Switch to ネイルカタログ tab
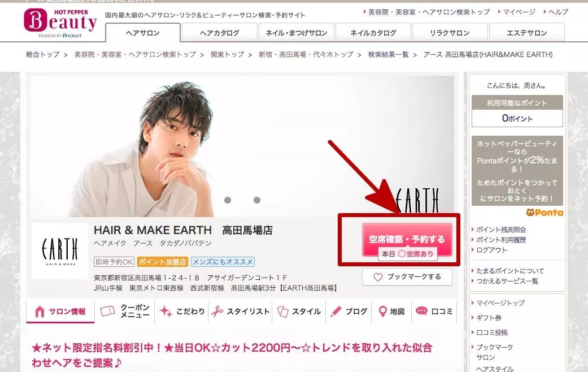This screenshot has width=588, height=372. [373, 33]
